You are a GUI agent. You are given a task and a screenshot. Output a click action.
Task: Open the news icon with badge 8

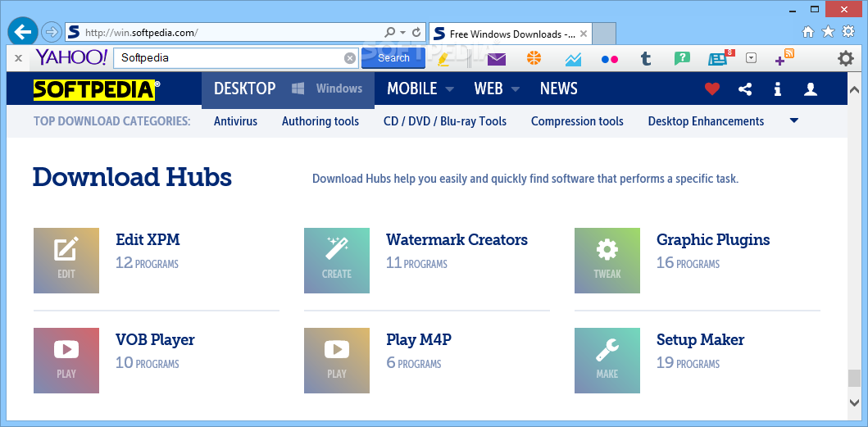point(720,57)
